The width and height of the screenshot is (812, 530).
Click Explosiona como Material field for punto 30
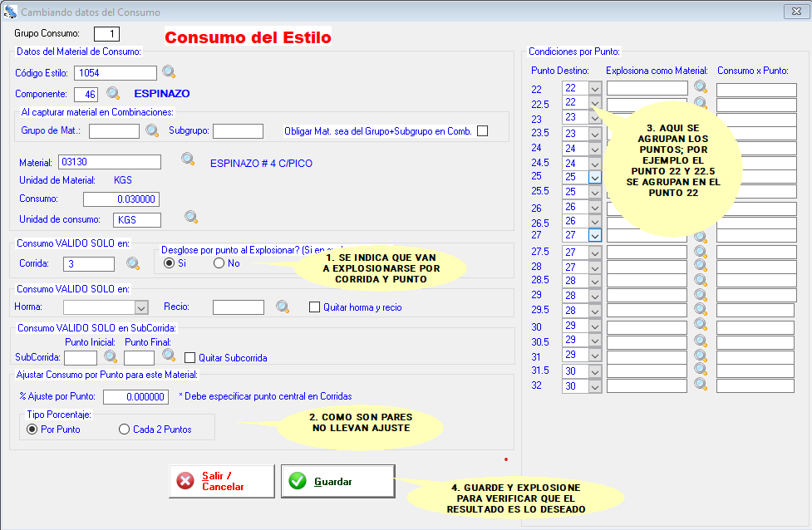pyautogui.click(x=647, y=327)
